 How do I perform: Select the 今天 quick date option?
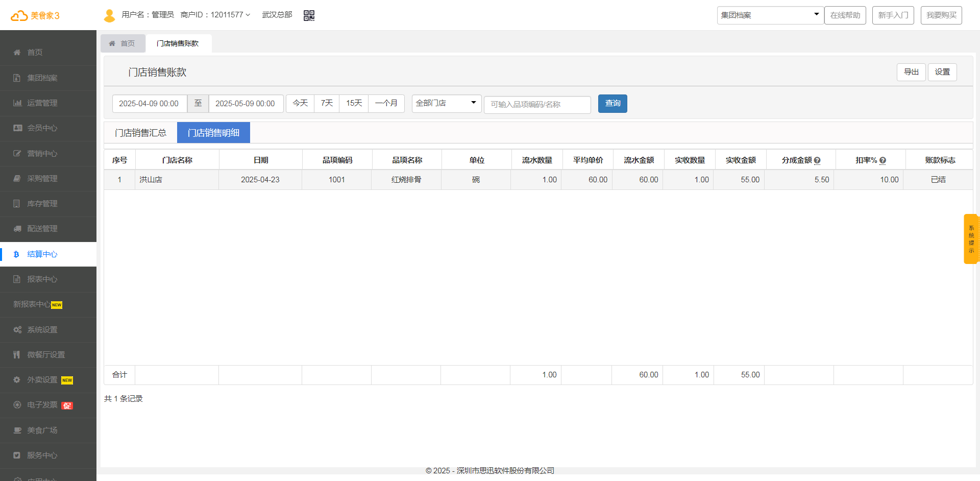click(300, 103)
